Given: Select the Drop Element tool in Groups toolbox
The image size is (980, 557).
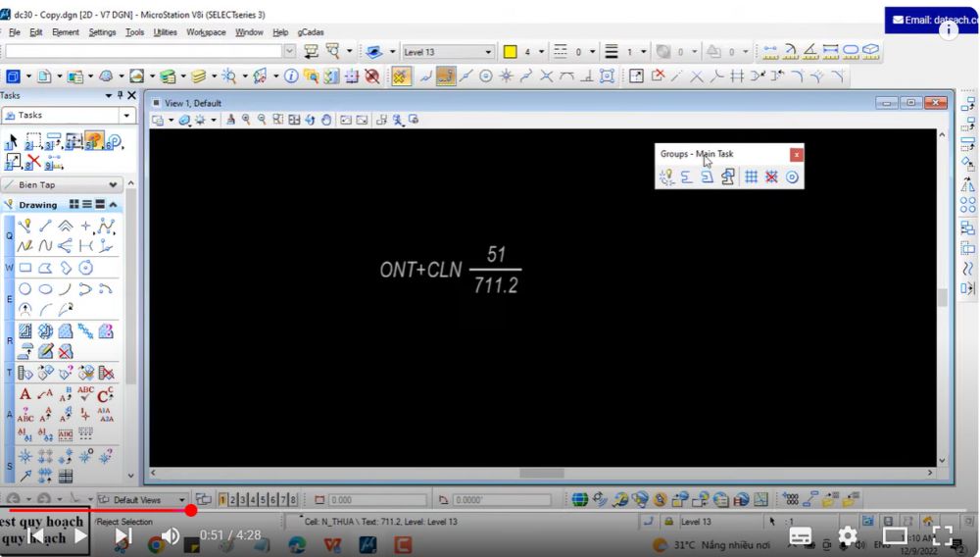Looking at the screenshot, I should click(666, 177).
